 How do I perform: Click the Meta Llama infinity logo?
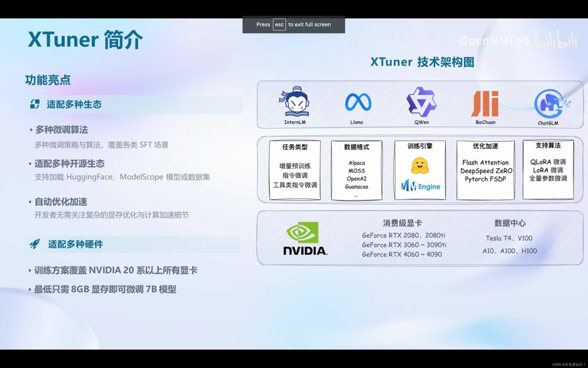tap(358, 102)
